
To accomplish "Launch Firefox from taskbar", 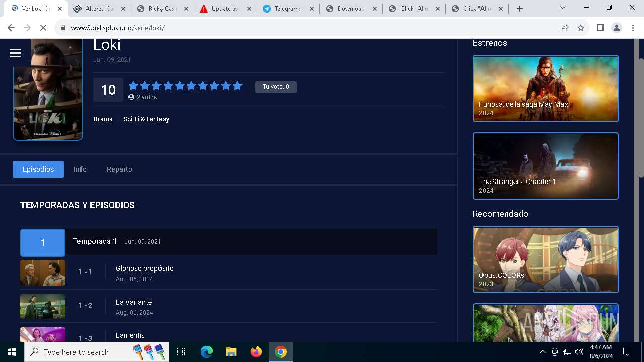I will pyautogui.click(x=256, y=352).
